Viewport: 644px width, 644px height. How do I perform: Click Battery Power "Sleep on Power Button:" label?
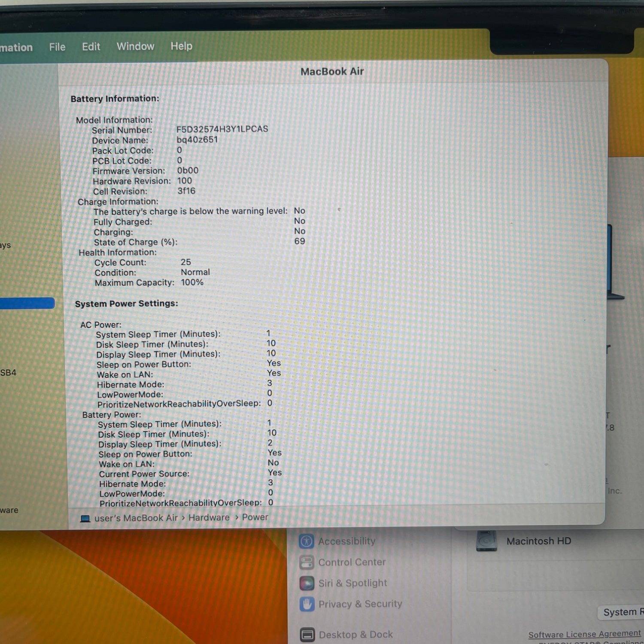[146, 454]
